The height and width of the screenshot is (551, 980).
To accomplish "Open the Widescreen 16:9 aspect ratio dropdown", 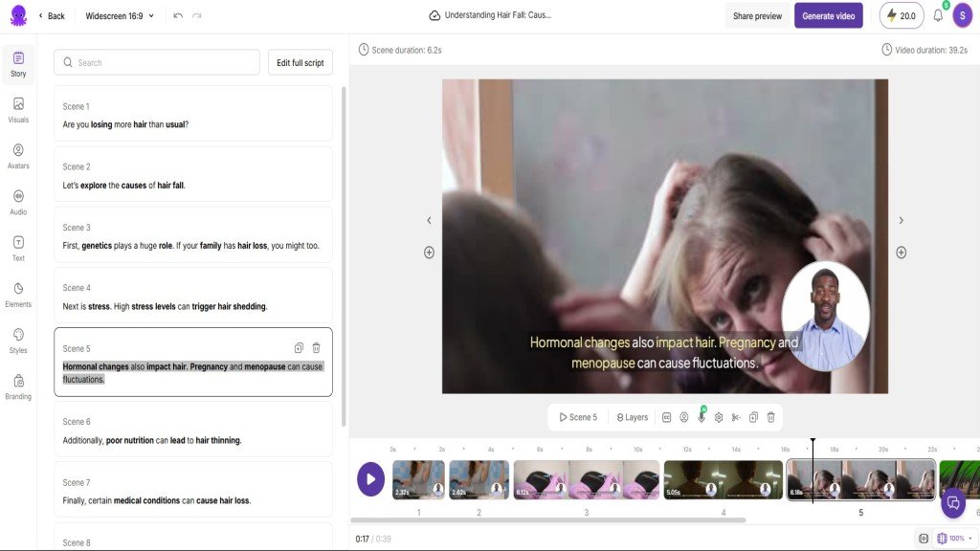I will (120, 15).
